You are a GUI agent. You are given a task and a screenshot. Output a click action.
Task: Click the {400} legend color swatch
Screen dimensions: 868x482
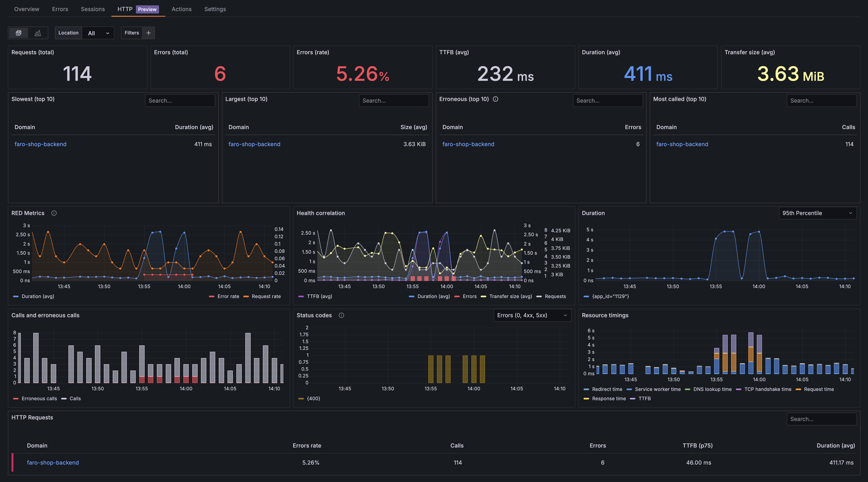[301, 398]
